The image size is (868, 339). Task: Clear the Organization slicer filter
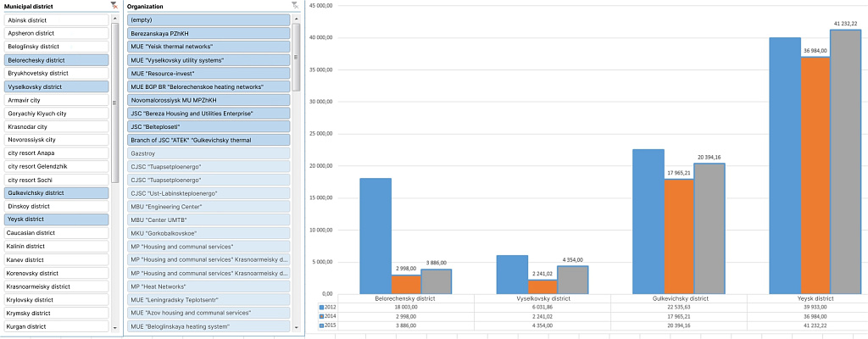(295, 5)
